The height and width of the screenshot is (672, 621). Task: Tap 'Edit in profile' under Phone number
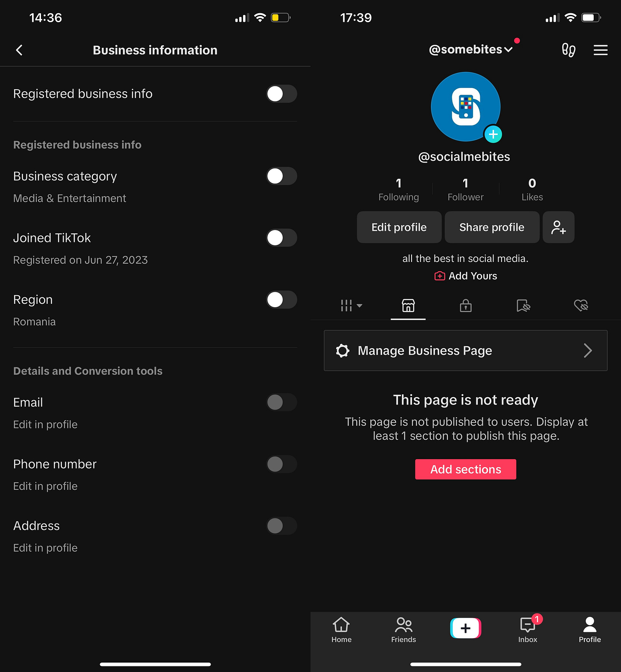[x=45, y=486]
